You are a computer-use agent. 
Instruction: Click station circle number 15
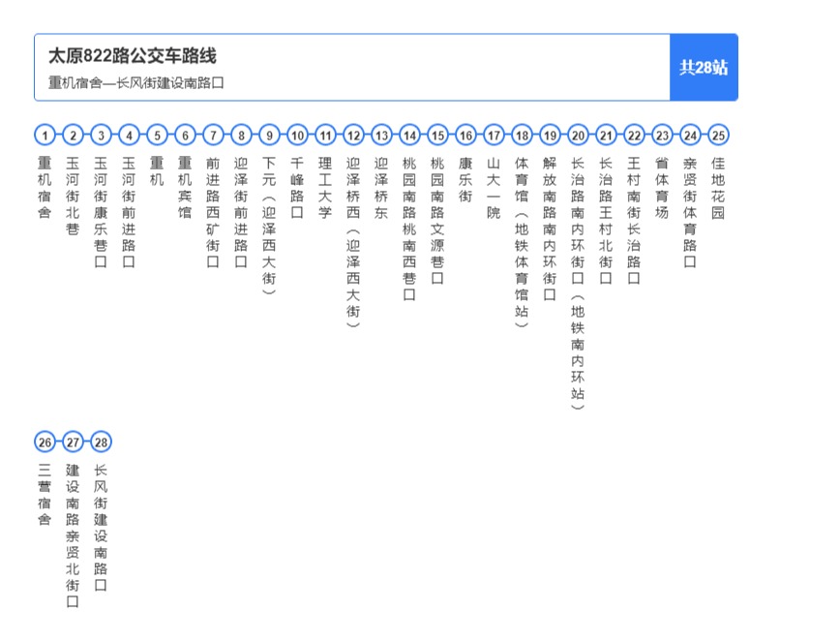click(x=437, y=135)
